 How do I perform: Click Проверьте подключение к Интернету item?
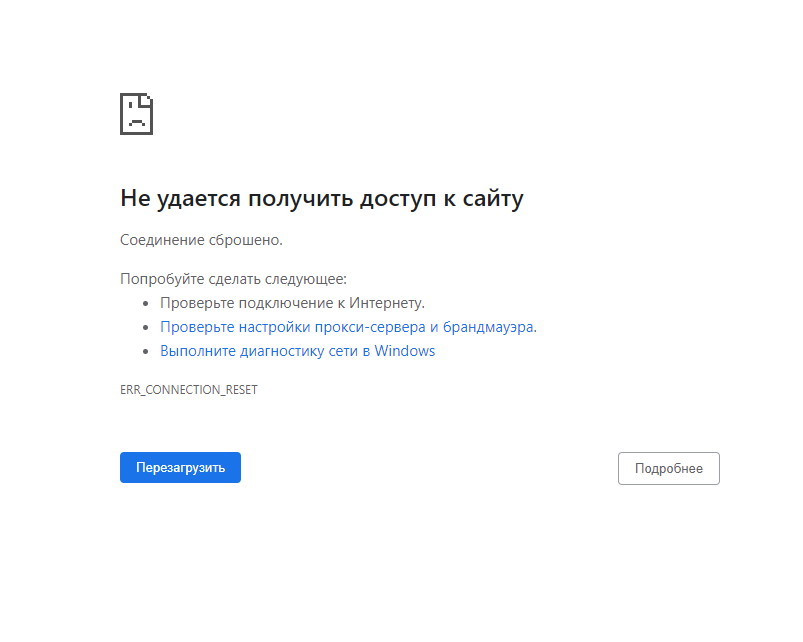(292, 303)
